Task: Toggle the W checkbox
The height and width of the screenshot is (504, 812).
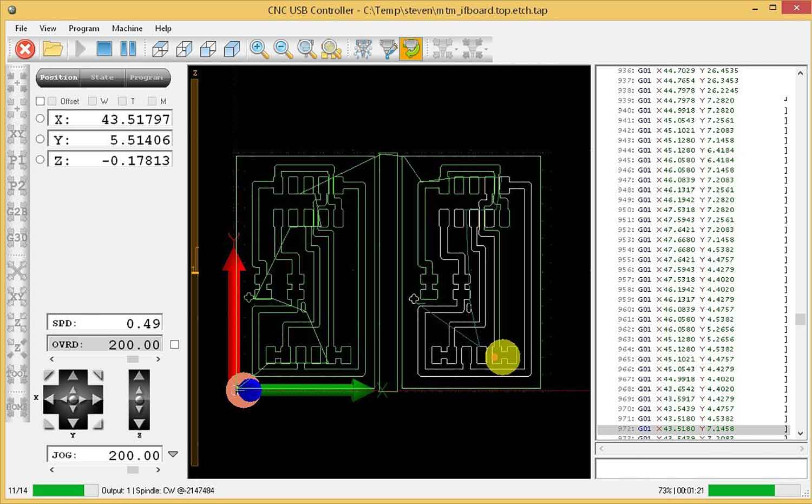Action: pos(92,101)
